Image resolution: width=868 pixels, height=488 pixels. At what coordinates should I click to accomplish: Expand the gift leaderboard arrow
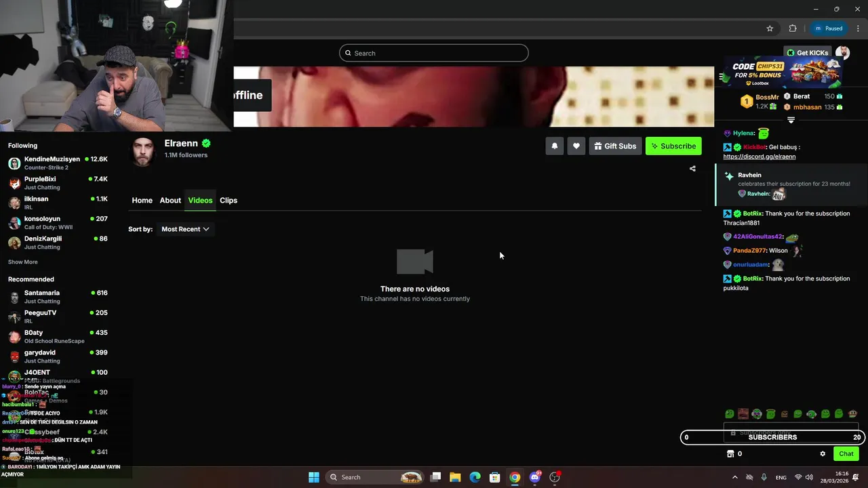click(791, 120)
